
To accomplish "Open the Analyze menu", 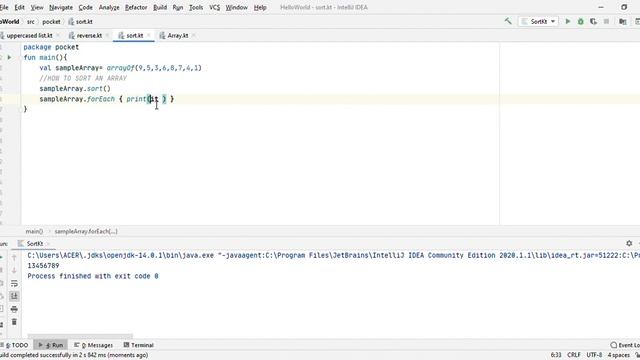I will 109,7.
